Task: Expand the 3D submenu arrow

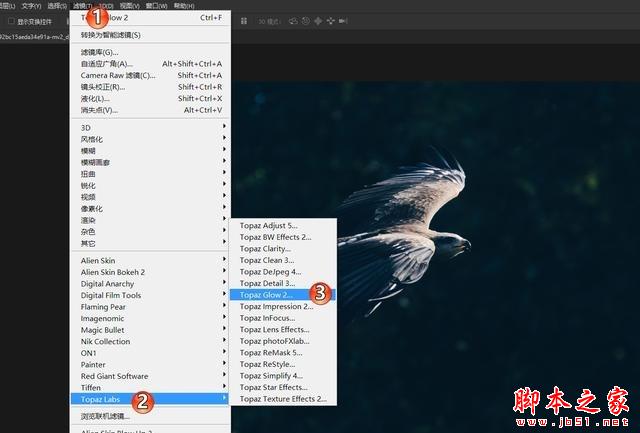Action: [224, 127]
